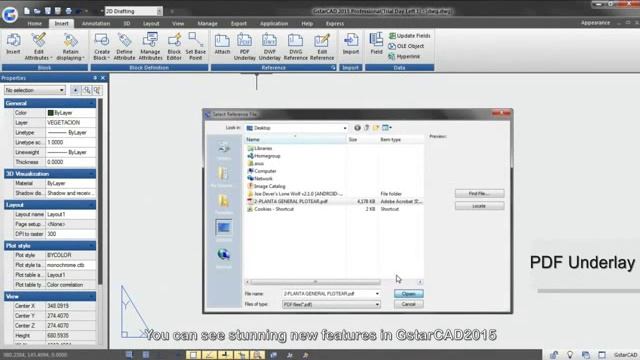640x360 pixels.
Task: Switch to the Home ribbon tab
Action: (x=35, y=24)
